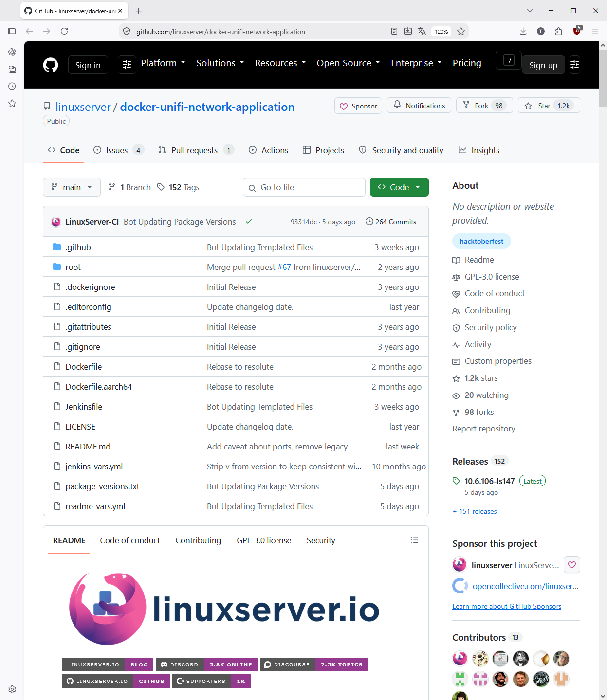
Task: Open the README outline list icon
Action: [x=415, y=540]
